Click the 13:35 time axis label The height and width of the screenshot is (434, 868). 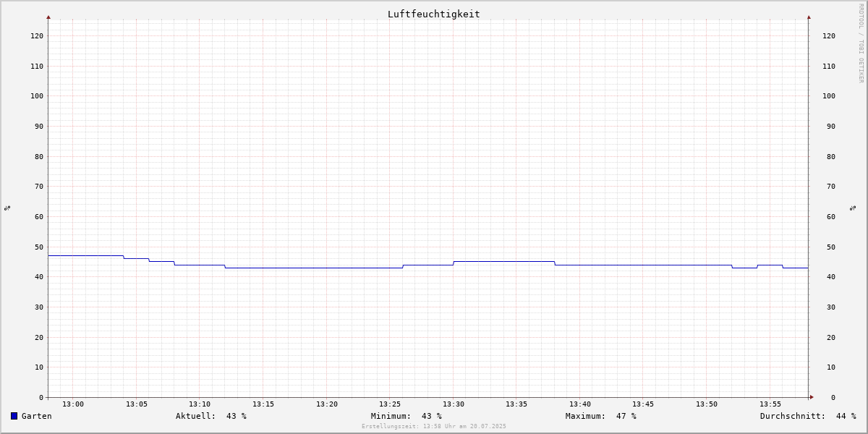pos(516,404)
